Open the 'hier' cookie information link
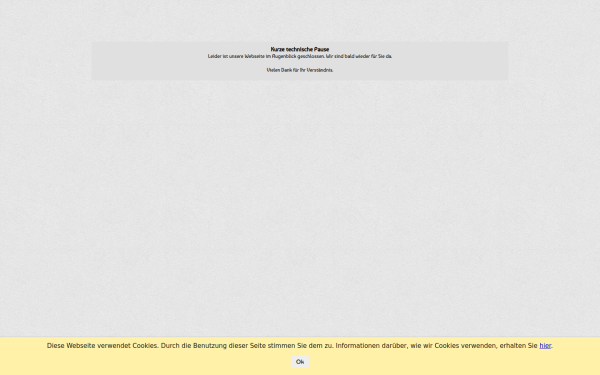The height and width of the screenshot is (375, 600). click(545, 346)
